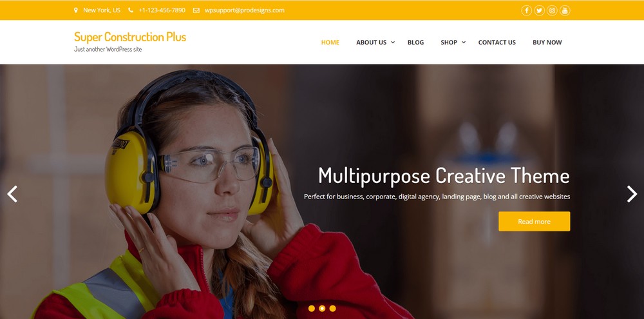The image size is (644, 319).
Task: Select the second slider pagination dot
Action: pos(322,308)
